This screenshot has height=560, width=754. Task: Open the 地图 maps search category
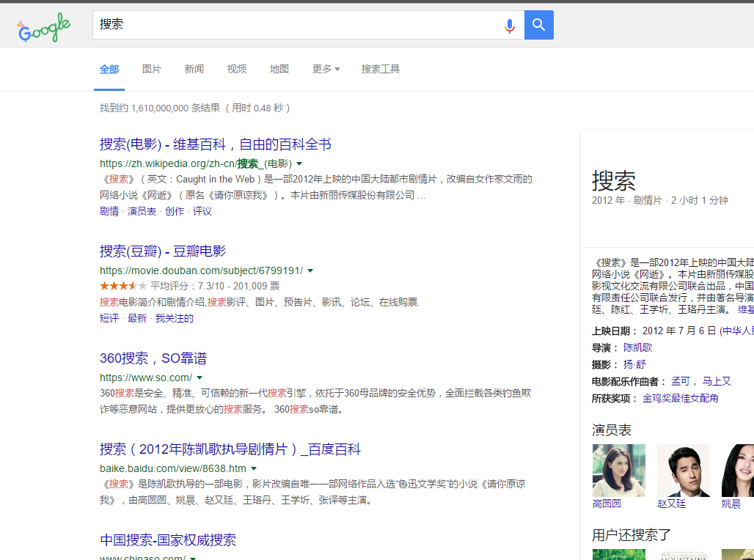coord(279,69)
